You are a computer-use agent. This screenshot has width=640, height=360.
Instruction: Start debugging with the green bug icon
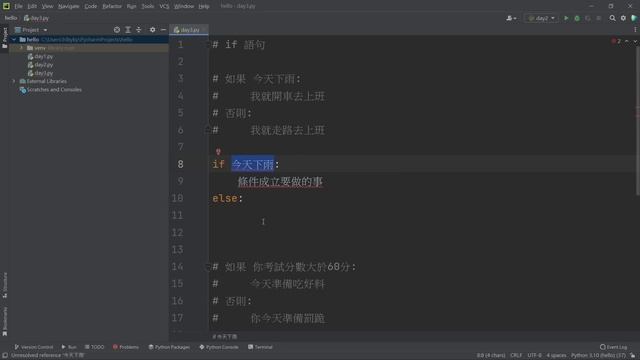(577, 18)
